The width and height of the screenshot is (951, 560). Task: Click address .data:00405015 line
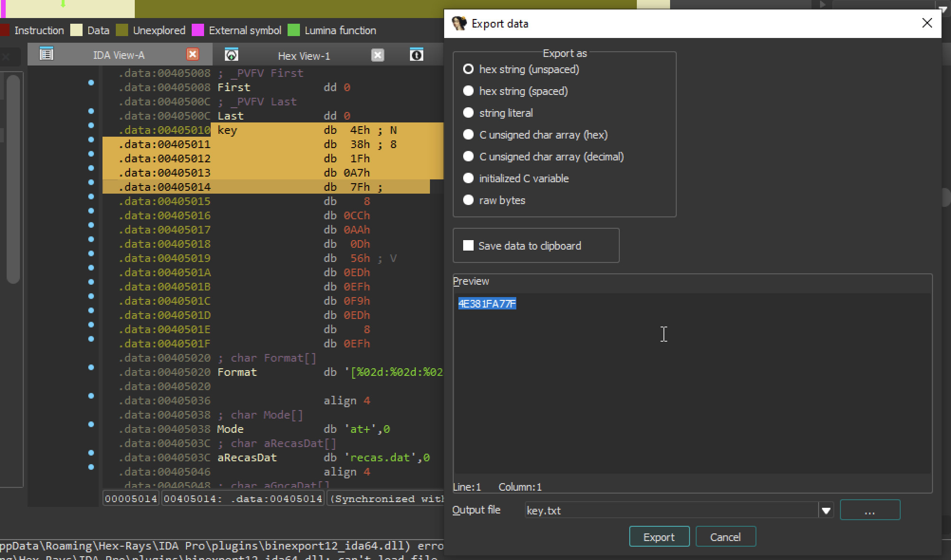click(165, 201)
